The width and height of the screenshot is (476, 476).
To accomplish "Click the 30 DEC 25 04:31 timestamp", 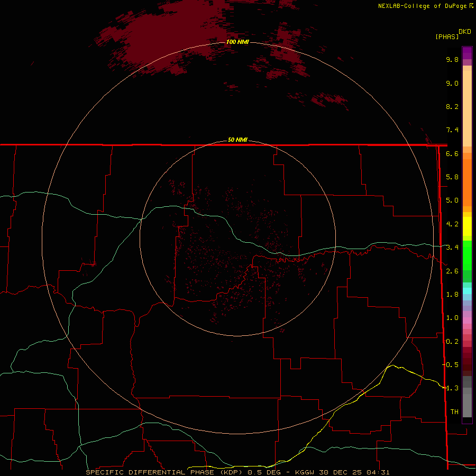I will (354, 472).
